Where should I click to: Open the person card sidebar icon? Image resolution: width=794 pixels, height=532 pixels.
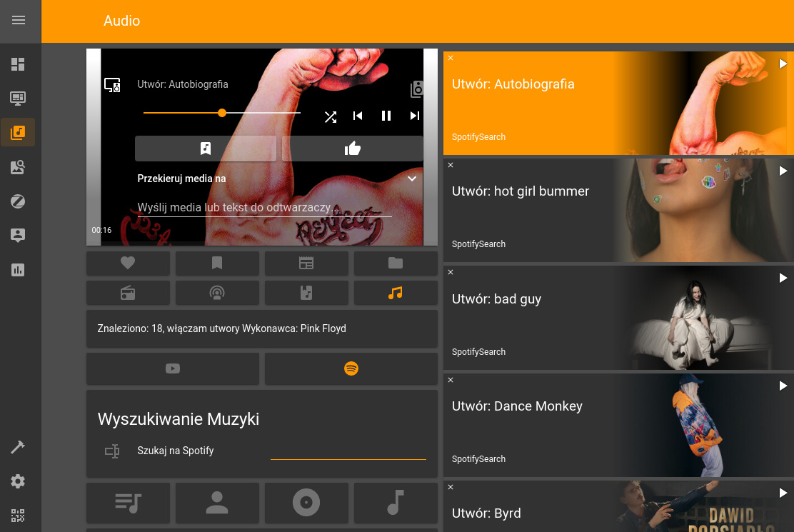click(x=18, y=236)
